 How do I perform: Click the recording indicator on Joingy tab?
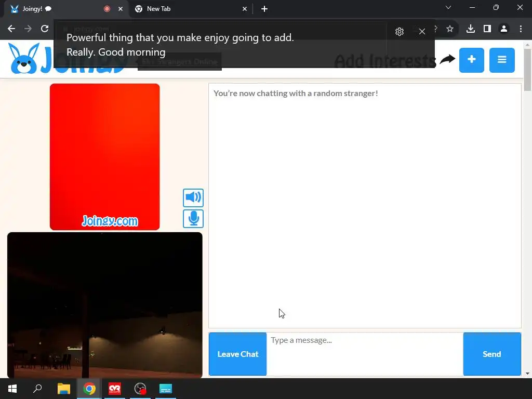point(107,9)
